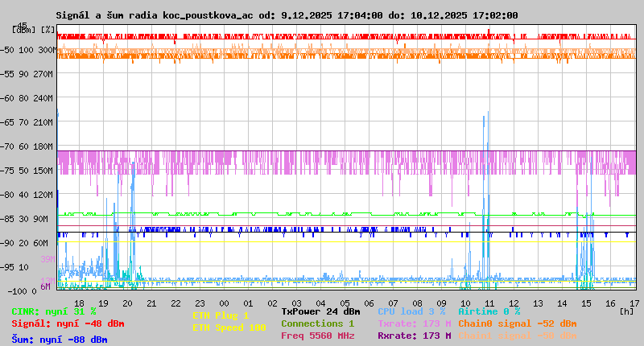The height and width of the screenshot is (346, 644).
Task: Click hour '00' on the time axis
Action: (224, 303)
